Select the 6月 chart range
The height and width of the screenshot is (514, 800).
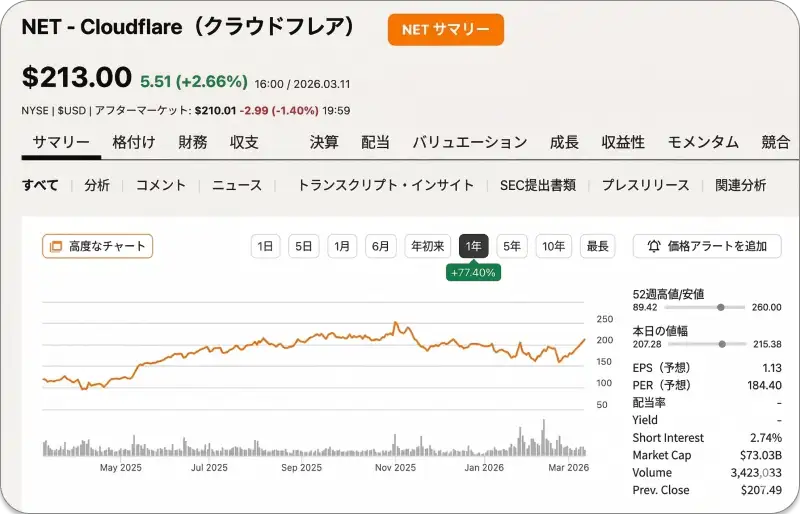pyautogui.click(x=381, y=247)
